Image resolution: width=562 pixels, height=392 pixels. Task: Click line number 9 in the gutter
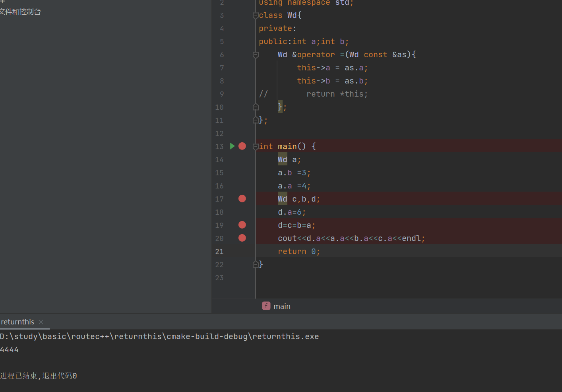(222, 94)
